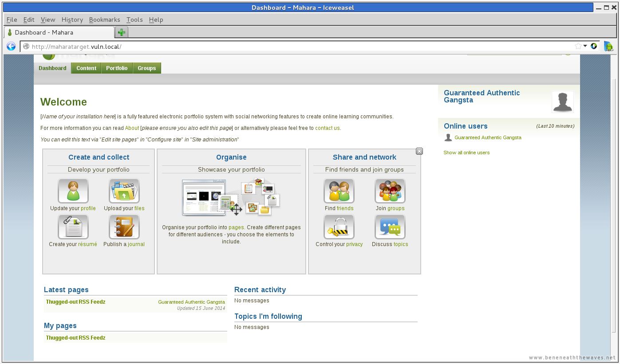
Task: Open the topics link
Action: 401,244
